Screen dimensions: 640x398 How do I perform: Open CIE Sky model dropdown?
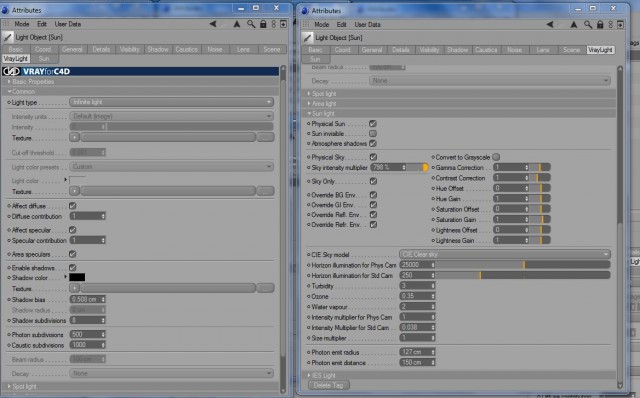pyautogui.click(x=505, y=254)
